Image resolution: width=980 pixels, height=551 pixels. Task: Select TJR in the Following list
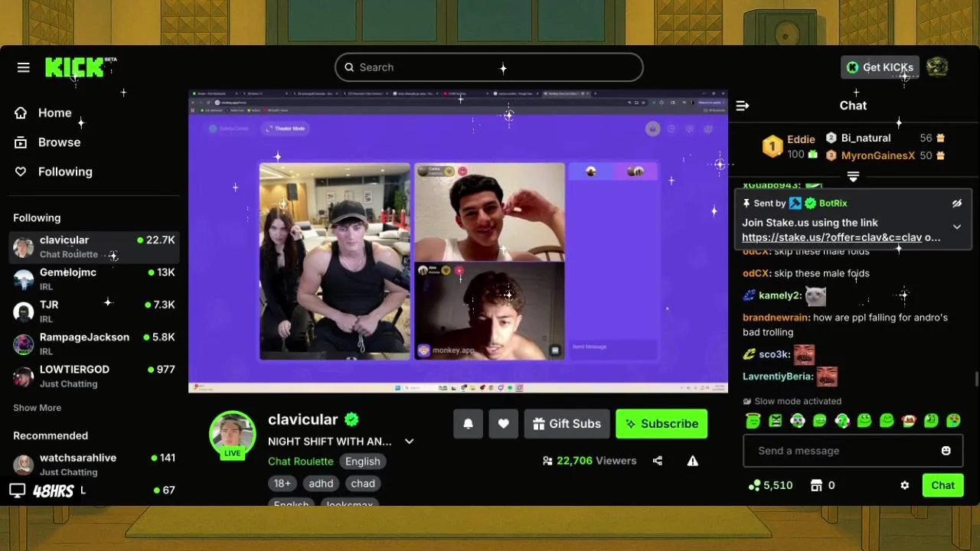click(x=94, y=311)
